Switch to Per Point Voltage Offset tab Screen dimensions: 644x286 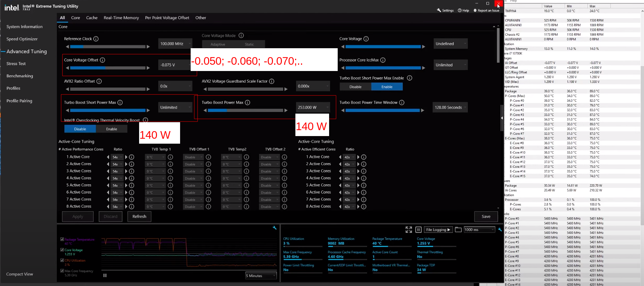pos(167,18)
